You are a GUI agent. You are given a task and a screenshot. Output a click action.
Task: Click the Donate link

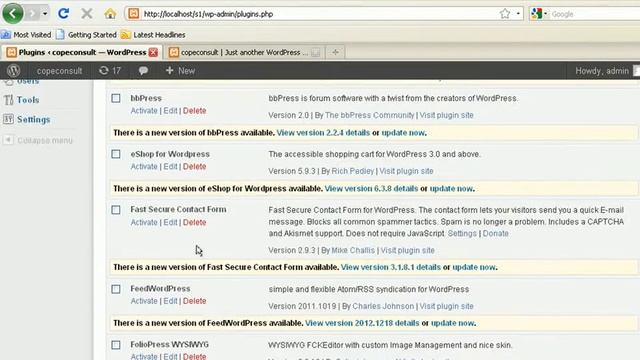point(496,233)
